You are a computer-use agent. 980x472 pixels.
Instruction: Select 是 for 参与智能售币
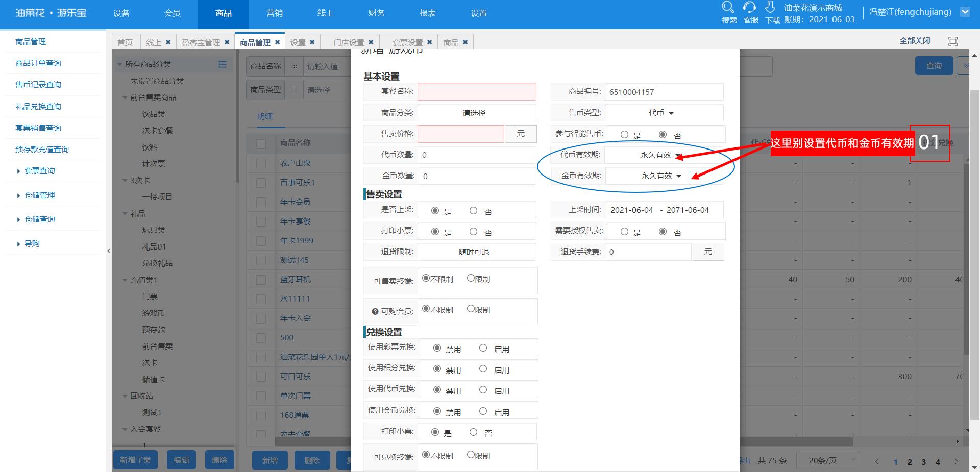(x=624, y=135)
